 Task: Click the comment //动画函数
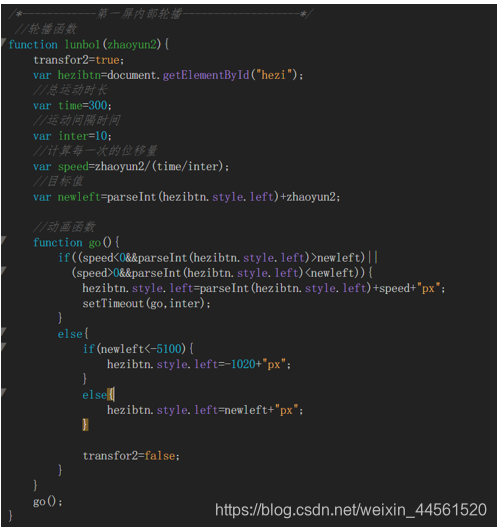(x=64, y=227)
